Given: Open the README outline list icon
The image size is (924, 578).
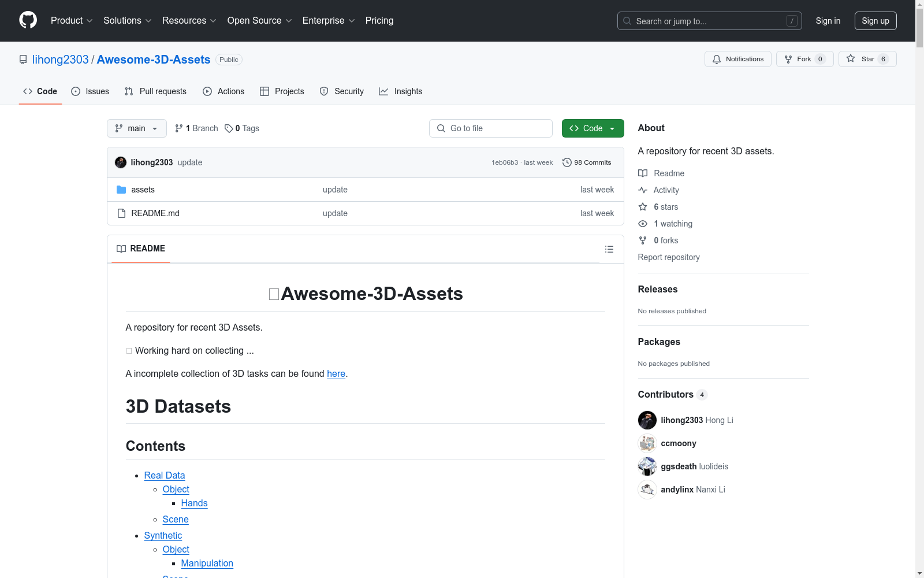Looking at the screenshot, I should pyautogui.click(x=609, y=249).
